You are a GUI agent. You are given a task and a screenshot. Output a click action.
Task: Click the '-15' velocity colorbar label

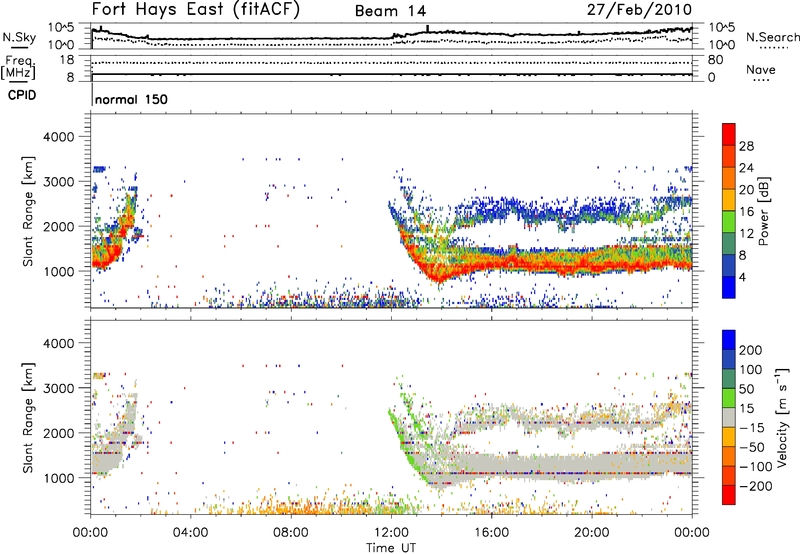[x=752, y=428]
